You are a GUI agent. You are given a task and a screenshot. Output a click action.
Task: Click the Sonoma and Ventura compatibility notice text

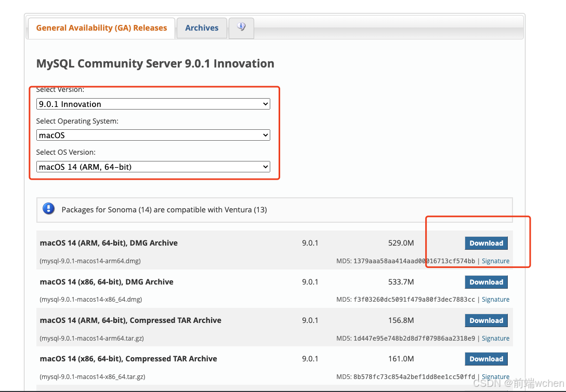164,210
